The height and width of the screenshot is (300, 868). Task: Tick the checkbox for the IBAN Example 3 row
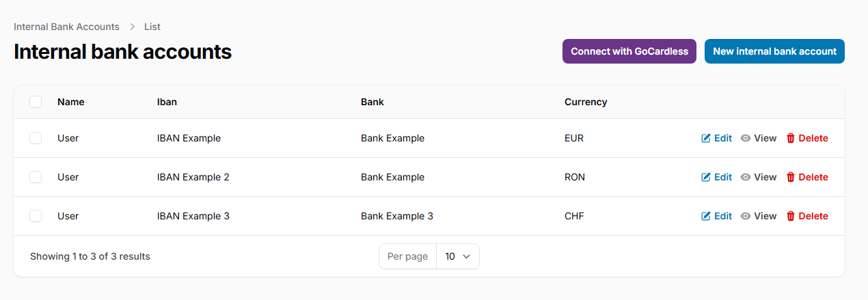36,216
